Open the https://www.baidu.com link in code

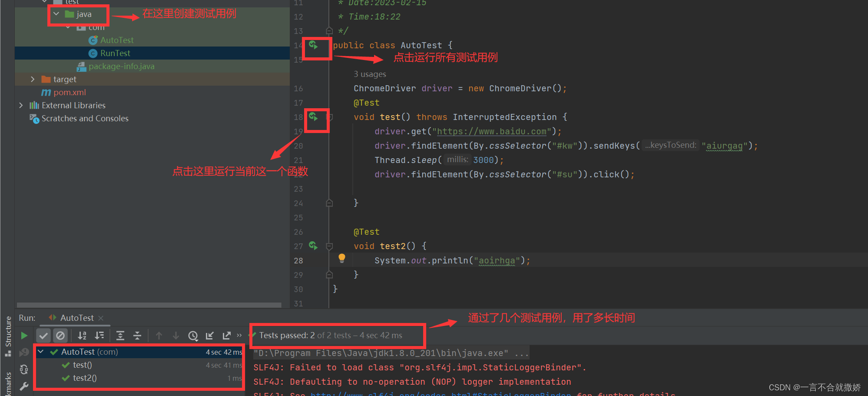[491, 131]
